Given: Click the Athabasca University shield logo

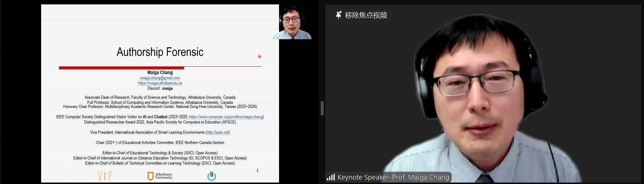Looking at the screenshot, I should point(150,176).
